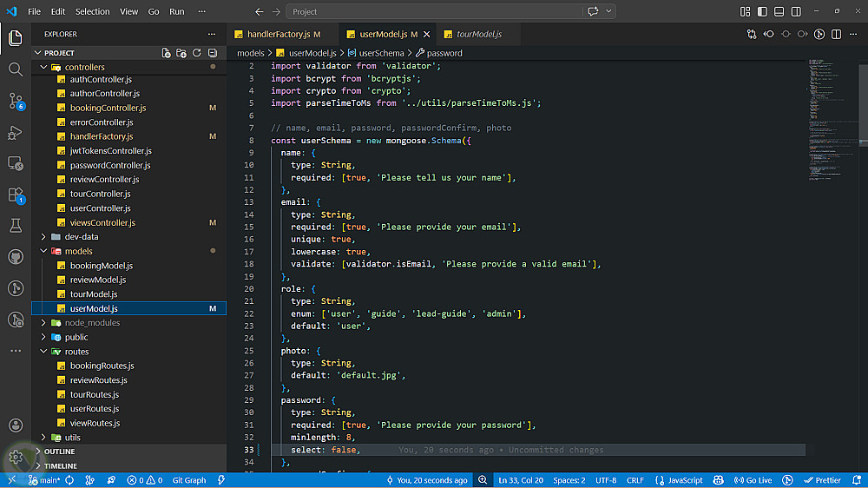The height and width of the screenshot is (488, 868).
Task: Toggle the primary side bar visibility
Action: [x=761, y=11]
